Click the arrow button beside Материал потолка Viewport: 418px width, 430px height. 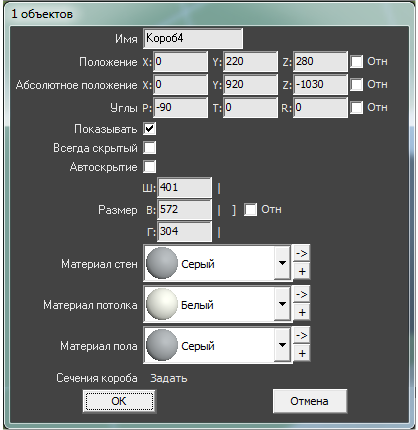click(301, 295)
